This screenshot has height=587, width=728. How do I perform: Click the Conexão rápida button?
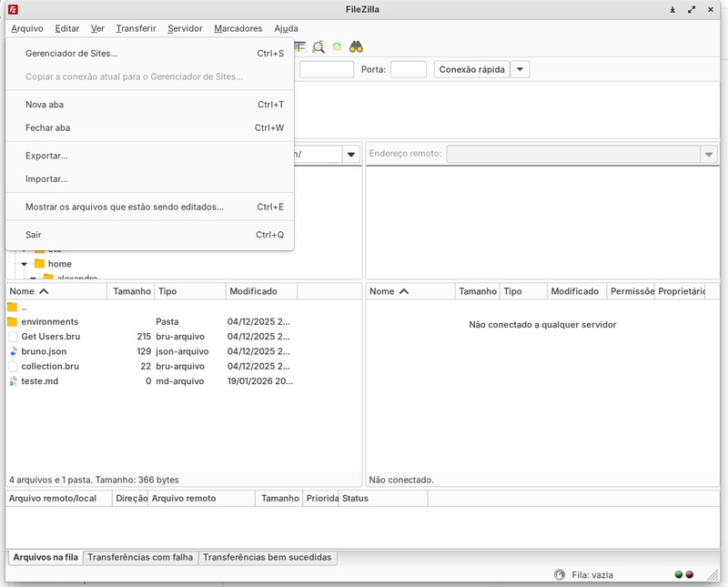point(471,69)
